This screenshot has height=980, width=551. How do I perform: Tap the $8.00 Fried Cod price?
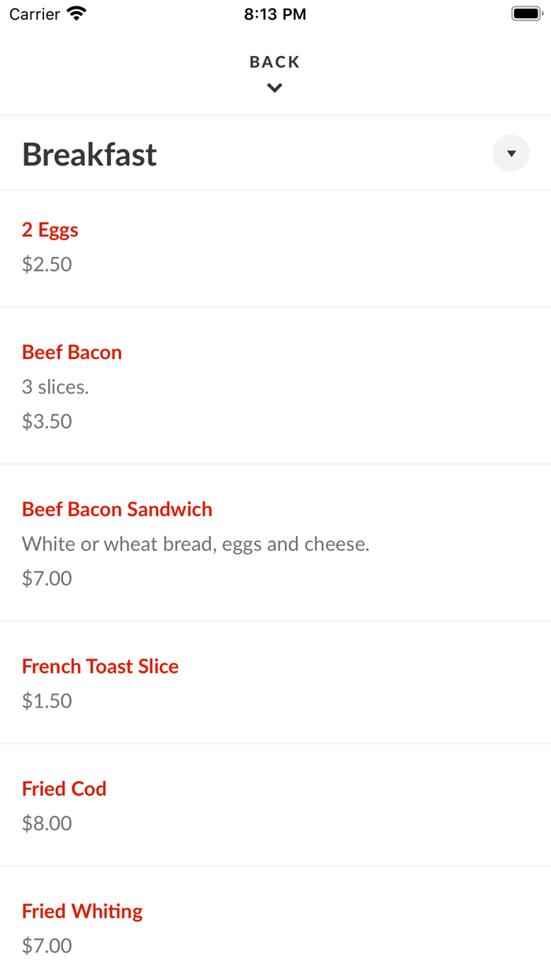tap(47, 823)
